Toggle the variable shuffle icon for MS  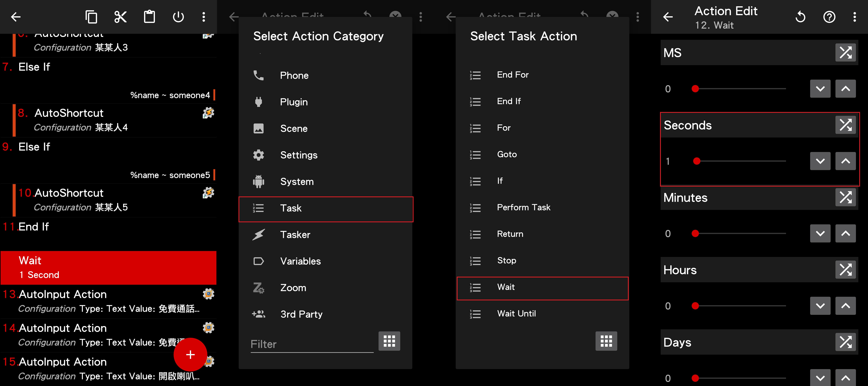845,53
